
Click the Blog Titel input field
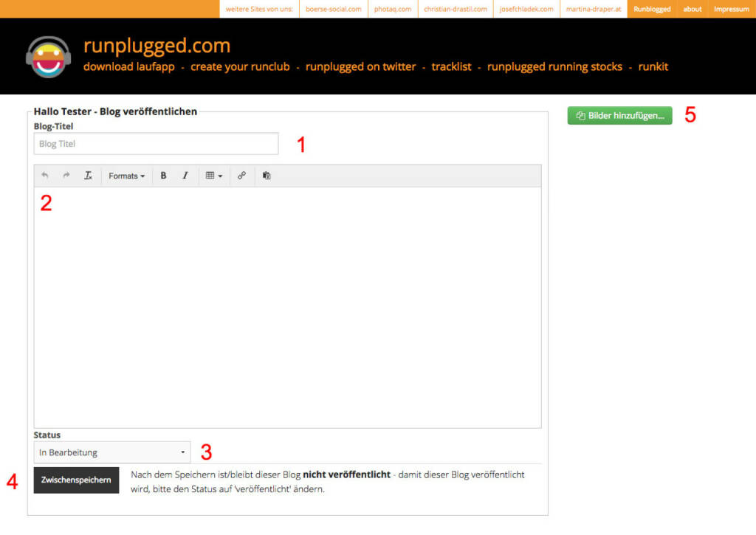click(157, 144)
